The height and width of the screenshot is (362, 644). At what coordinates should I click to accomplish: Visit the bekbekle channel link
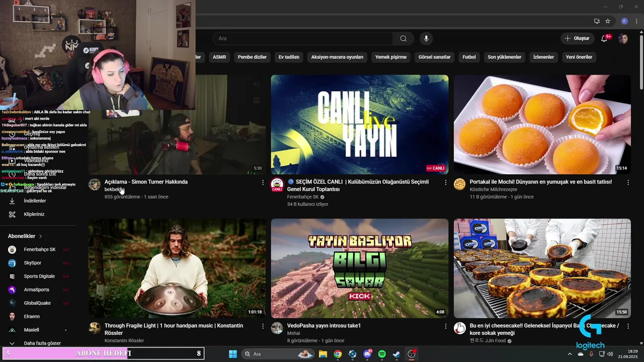pyautogui.click(x=114, y=190)
